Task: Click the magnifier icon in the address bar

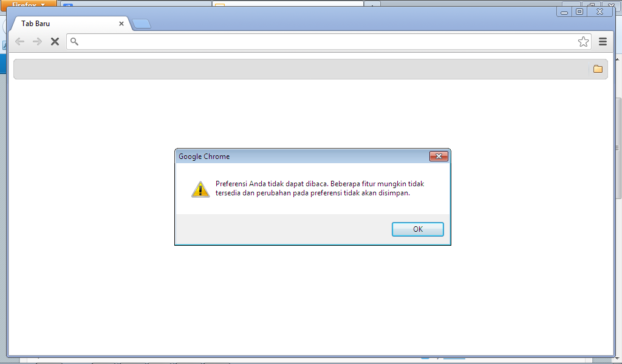Action: coord(74,41)
